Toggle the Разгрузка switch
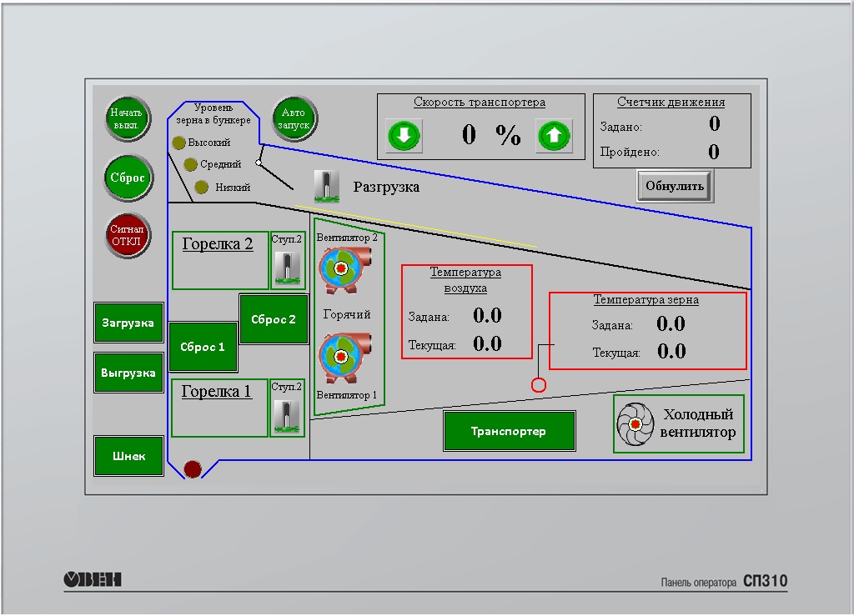Image resolution: width=854 pixels, height=616 pixels. coord(326,187)
